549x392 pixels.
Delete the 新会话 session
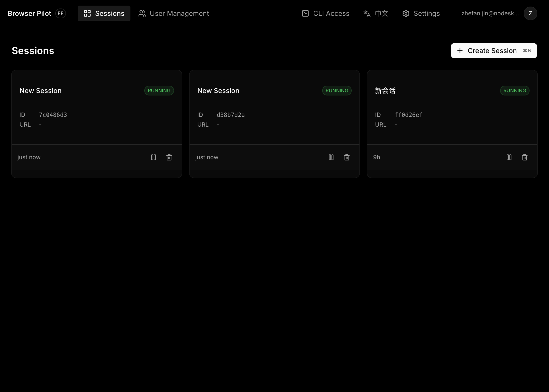(x=524, y=157)
